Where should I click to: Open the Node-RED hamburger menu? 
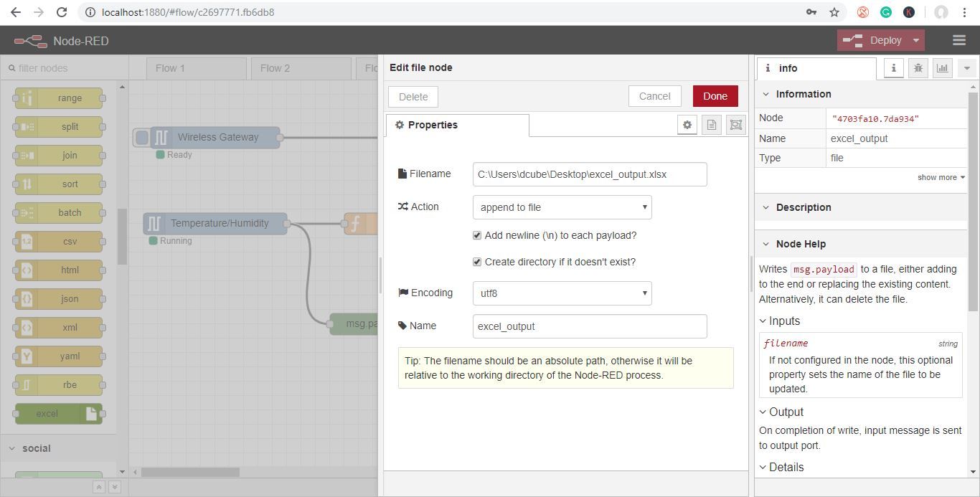(x=959, y=40)
